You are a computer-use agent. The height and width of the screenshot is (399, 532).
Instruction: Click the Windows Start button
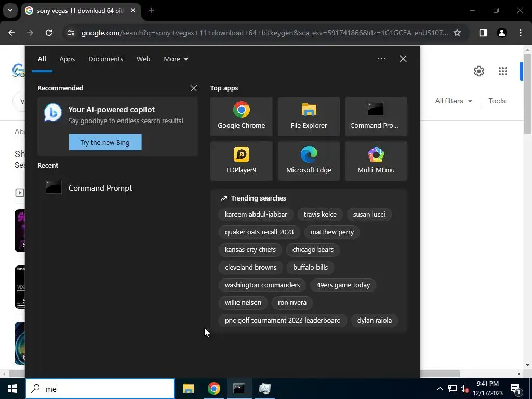(12, 389)
